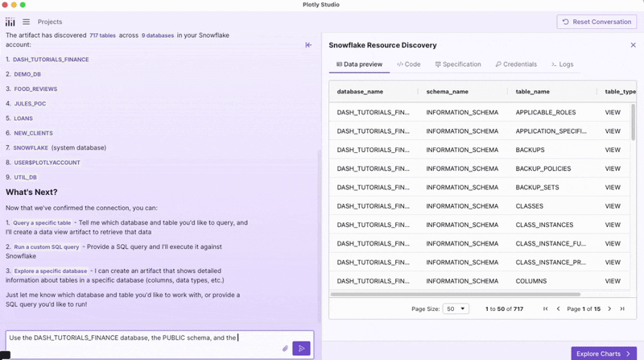The width and height of the screenshot is (644, 360).
Task: Click the Explore Charts button
Action: click(x=604, y=354)
